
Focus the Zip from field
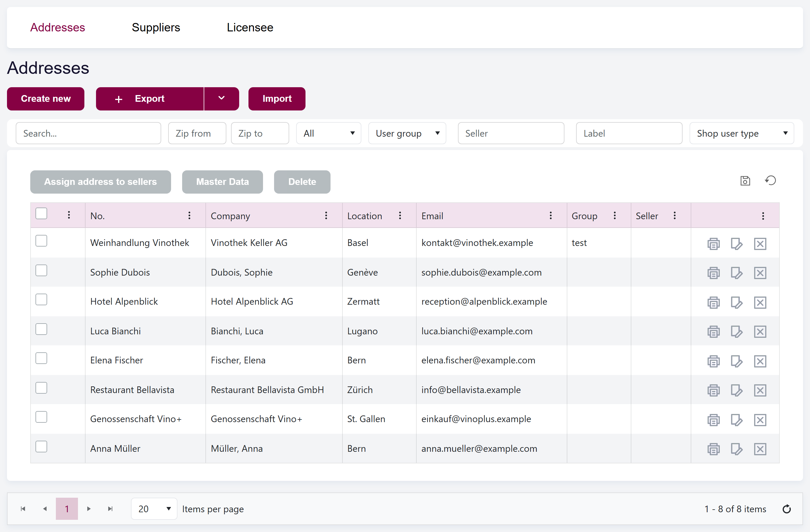click(197, 133)
